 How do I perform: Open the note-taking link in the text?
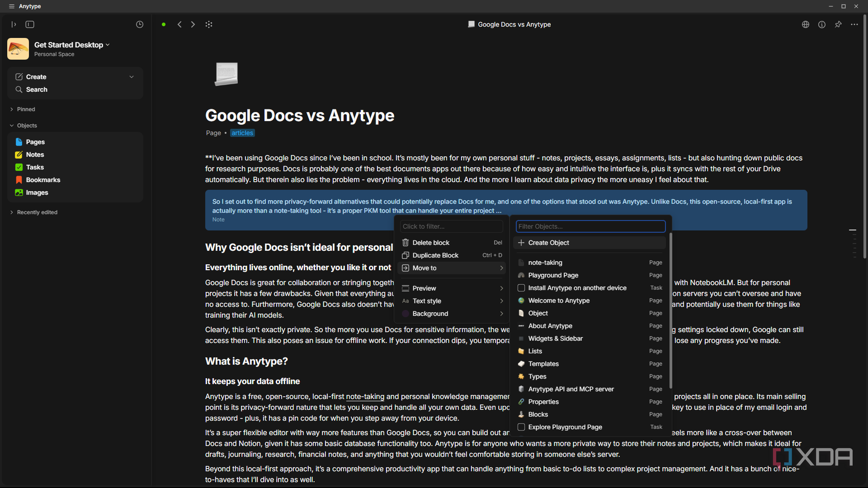pos(365,396)
